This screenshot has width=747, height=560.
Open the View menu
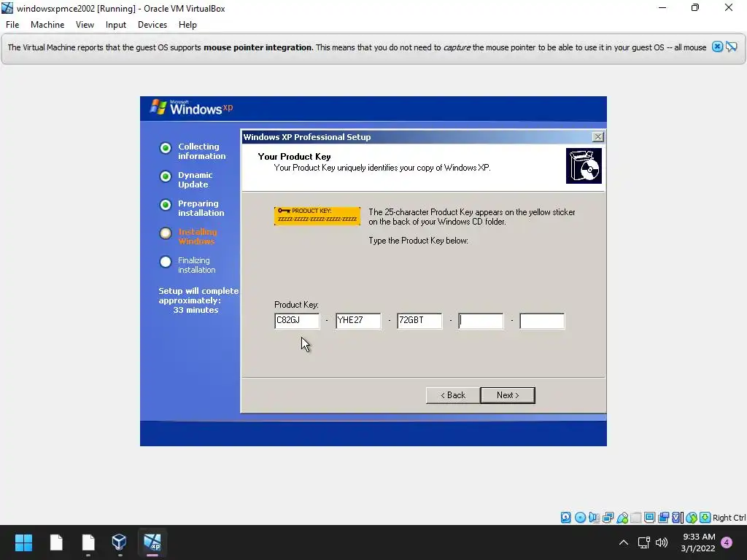pos(85,25)
